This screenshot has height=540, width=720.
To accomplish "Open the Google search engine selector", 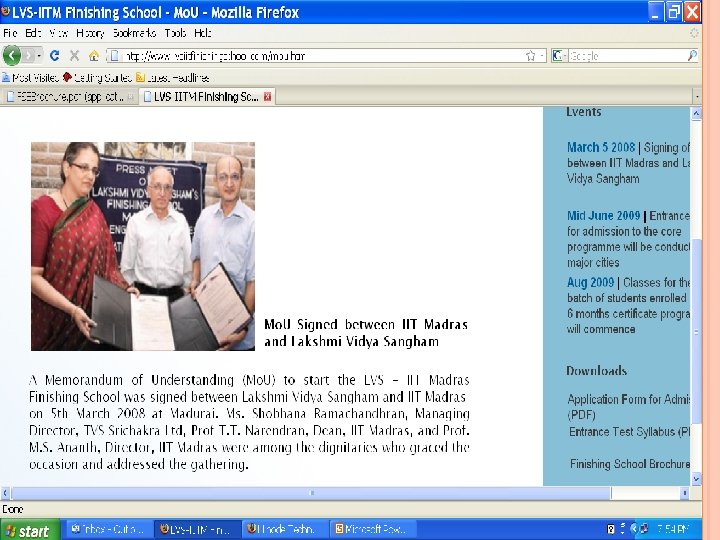I will tap(559, 56).
